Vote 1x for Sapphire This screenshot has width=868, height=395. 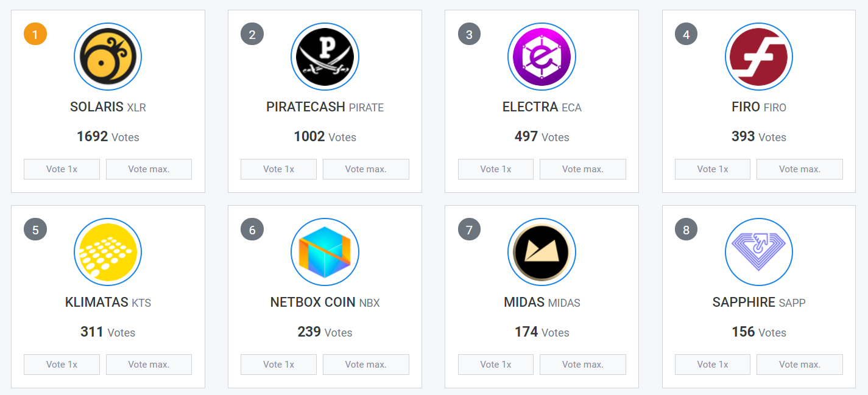click(x=713, y=365)
